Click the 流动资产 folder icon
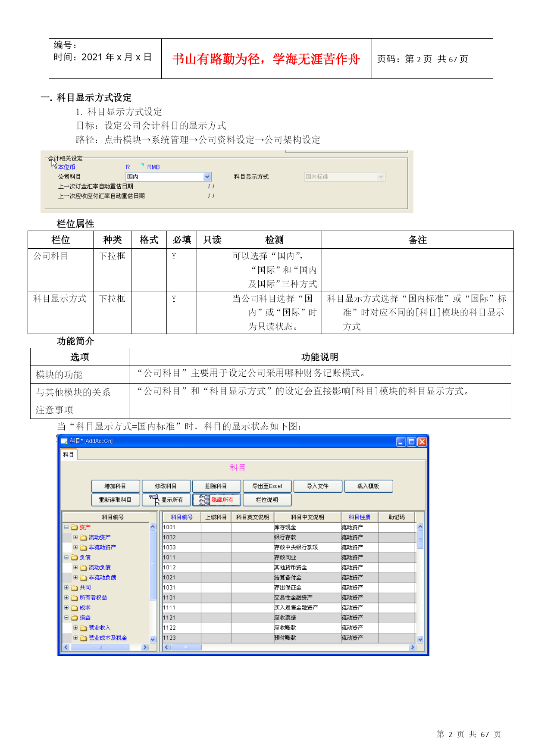Screen dimensions: 535x756 [84, 537]
